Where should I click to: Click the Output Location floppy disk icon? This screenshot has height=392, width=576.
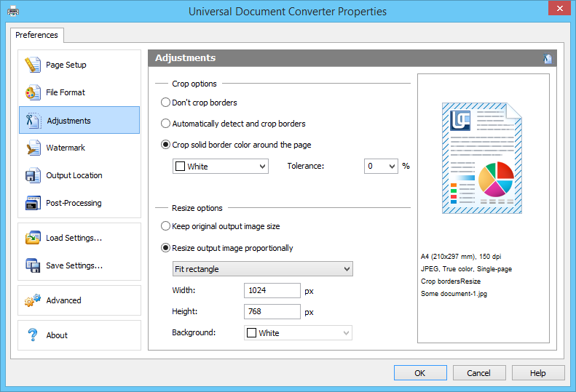33,175
